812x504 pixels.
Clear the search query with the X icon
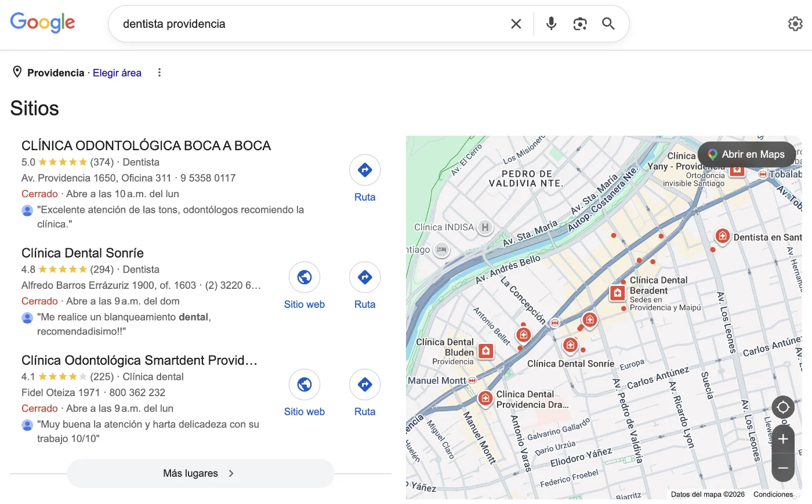point(516,24)
